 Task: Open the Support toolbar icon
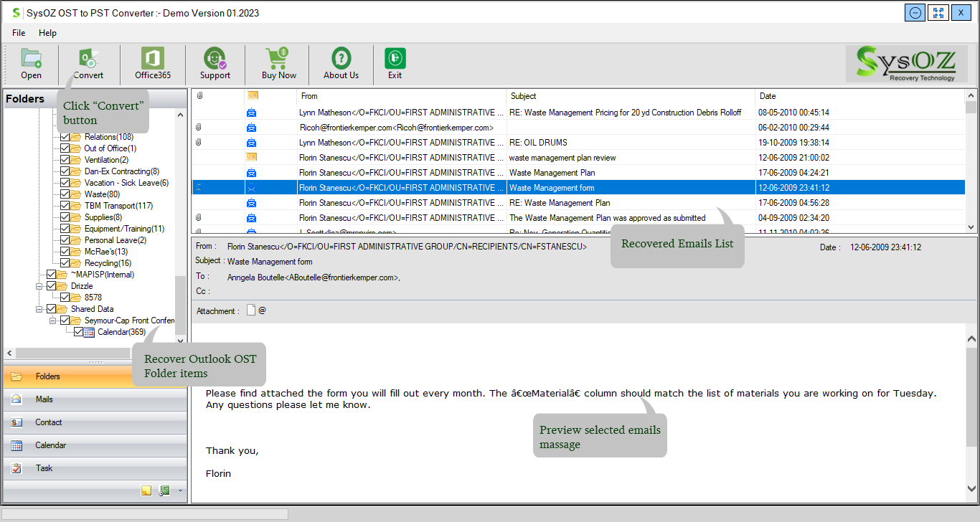215,64
